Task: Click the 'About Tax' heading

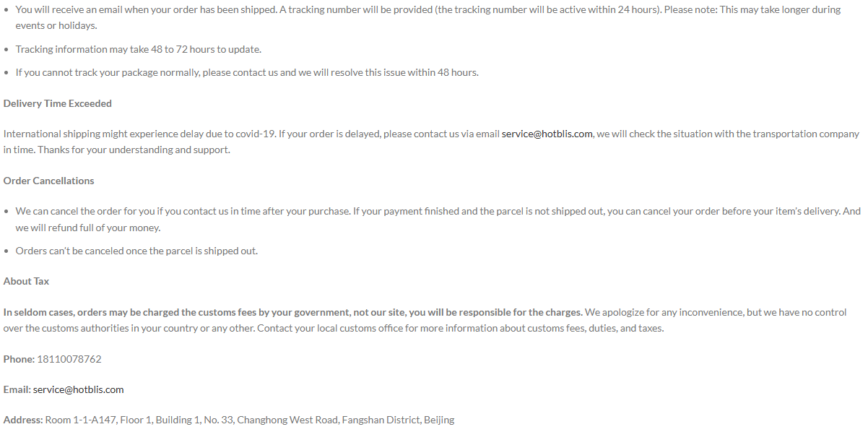Action: [x=27, y=281]
